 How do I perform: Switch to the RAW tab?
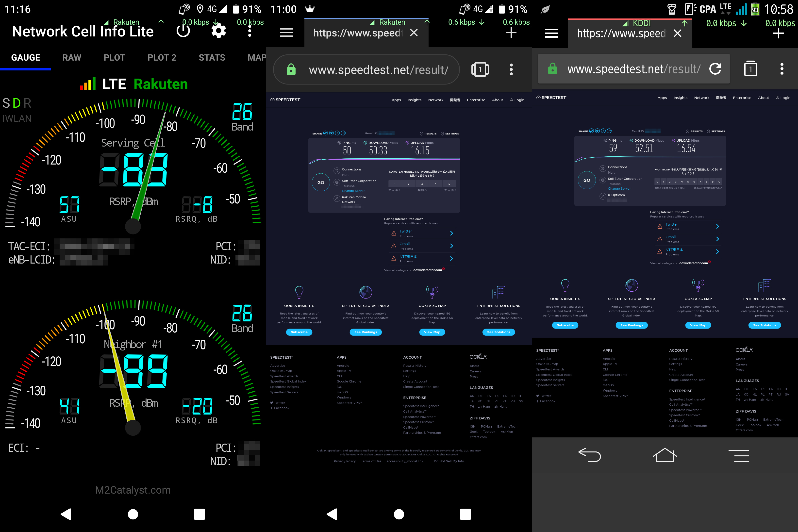72,58
